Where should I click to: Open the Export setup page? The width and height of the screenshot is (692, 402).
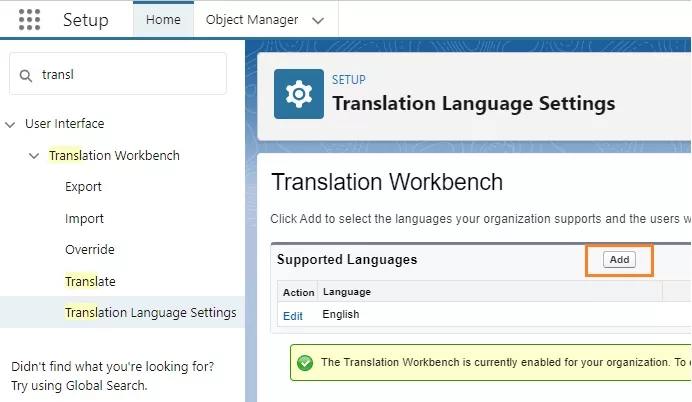pyautogui.click(x=83, y=187)
